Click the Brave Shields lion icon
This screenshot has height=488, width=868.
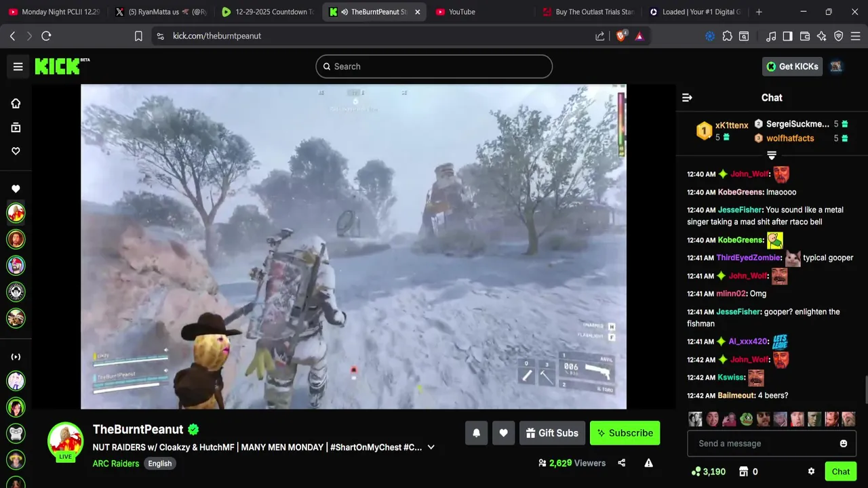[x=621, y=36]
